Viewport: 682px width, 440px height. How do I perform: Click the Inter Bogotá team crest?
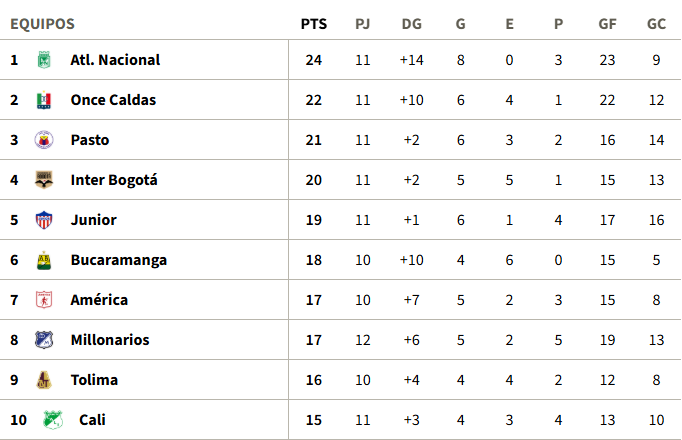coord(44,180)
